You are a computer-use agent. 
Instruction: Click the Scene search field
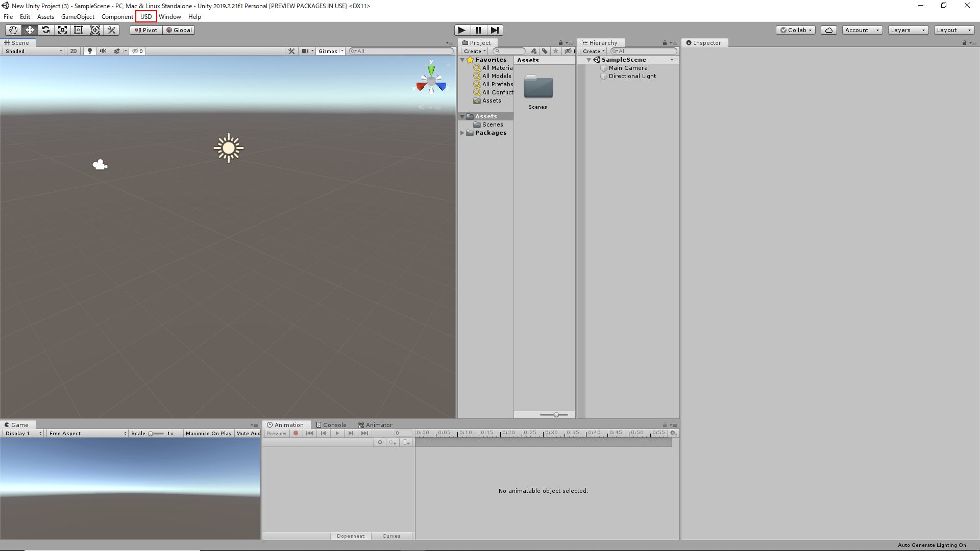(x=401, y=51)
